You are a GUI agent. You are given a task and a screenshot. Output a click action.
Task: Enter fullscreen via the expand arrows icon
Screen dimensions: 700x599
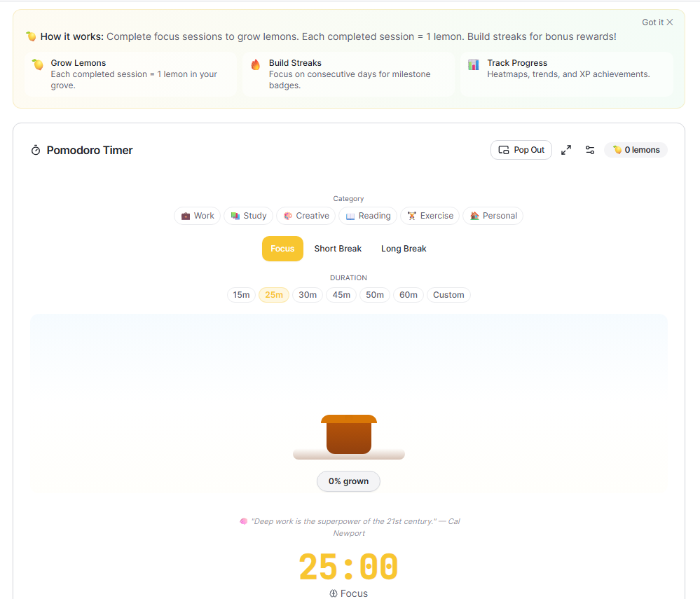tap(566, 149)
